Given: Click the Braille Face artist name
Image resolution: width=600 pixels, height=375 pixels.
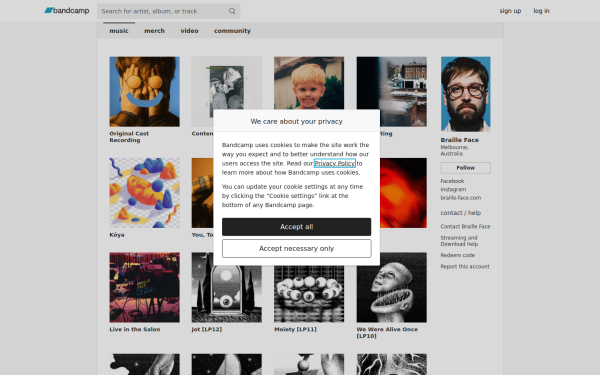Looking at the screenshot, I should [x=460, y=140].
